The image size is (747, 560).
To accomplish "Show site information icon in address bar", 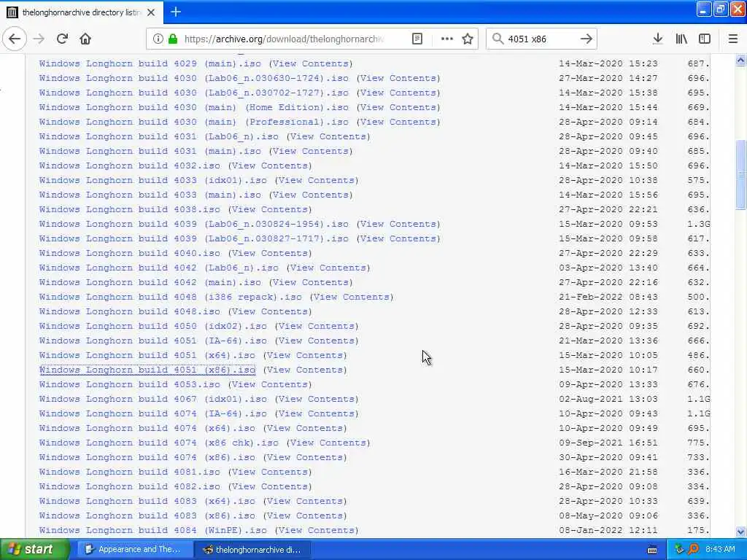I will [x=158, y=39].
